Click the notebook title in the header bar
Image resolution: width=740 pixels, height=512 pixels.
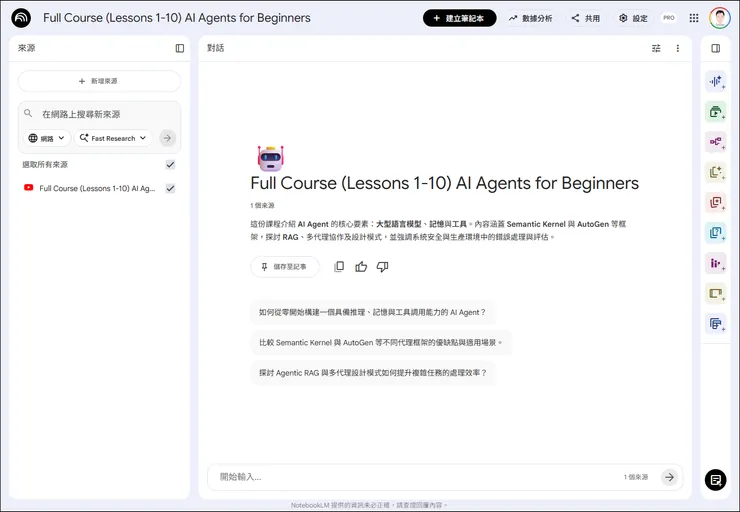pos(177,18)
